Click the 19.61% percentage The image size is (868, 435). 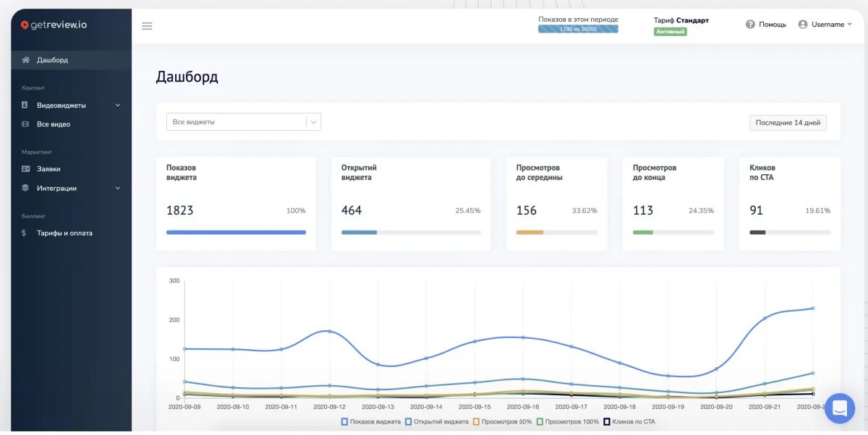click(x=817, y=211)
